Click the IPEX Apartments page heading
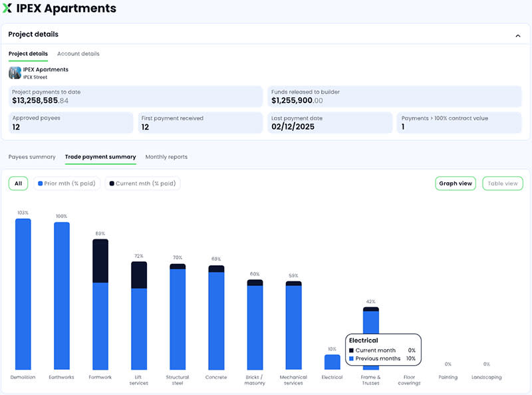532x395 pixels. [x=66, y=8]
